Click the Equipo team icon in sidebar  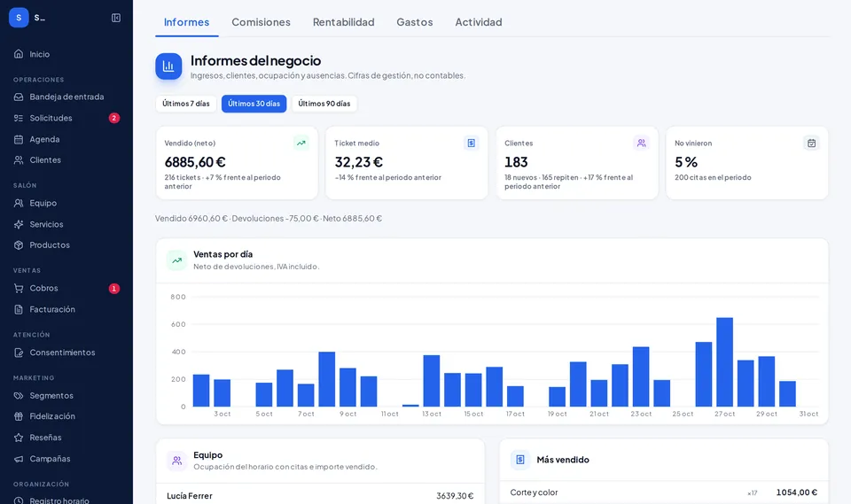(x=19, y=203)
